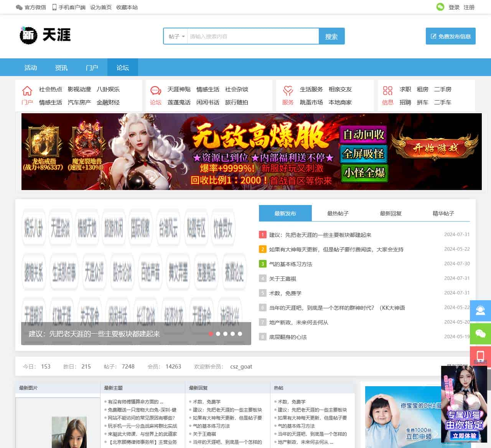Viewport: 491px width, 448px height.
Task: Click the 免费发布信息 button
Action: coord(450,36)
